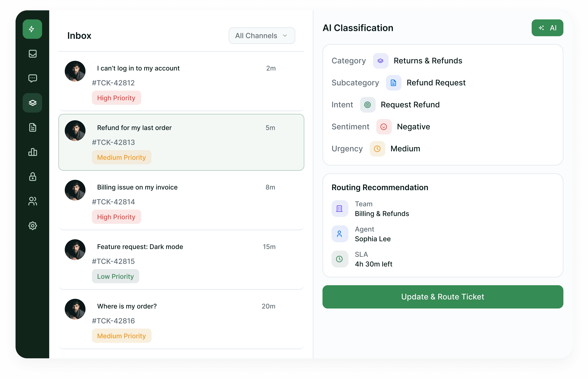Click the Billing & Refunds team name
The height and width of the screenshot is (379, 588).
click(382, 214)
